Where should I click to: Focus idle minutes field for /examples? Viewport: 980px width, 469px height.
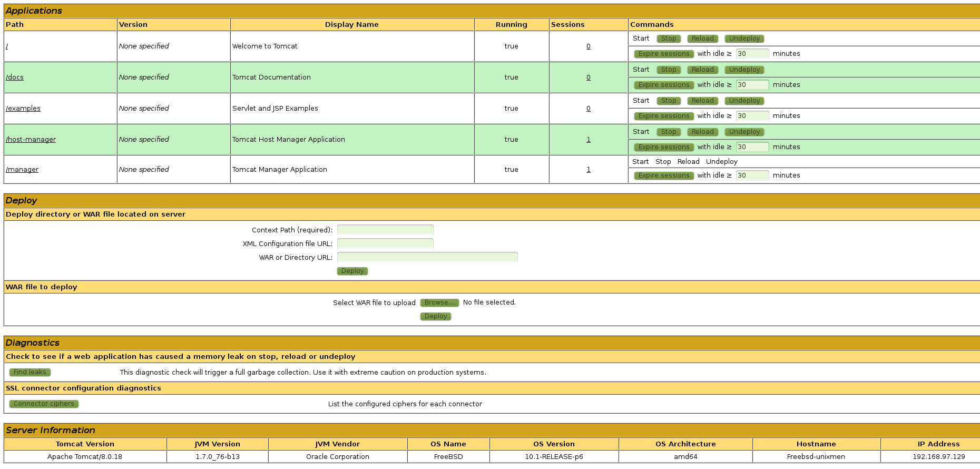click(752, 116)
